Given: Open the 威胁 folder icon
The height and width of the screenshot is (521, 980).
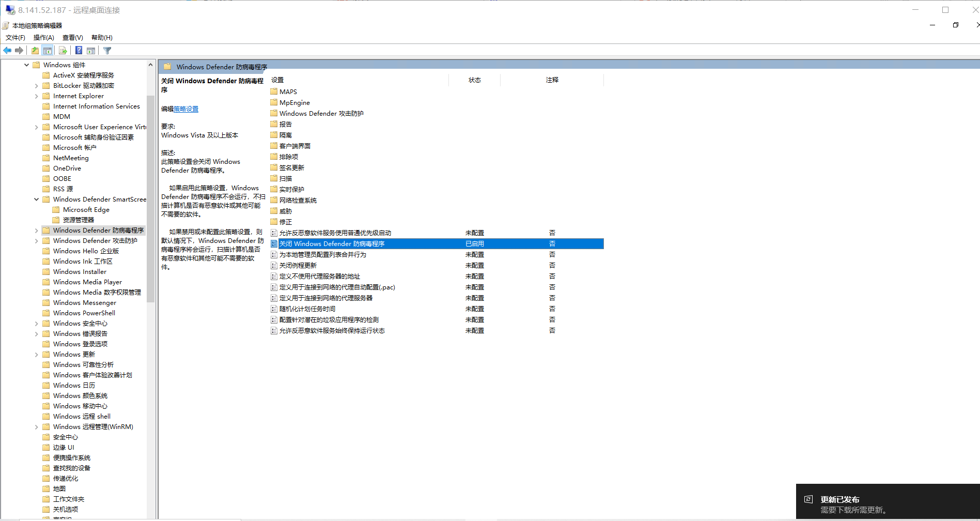Looking at the screenshot, I should pyautogui.click(x=274, y=211).
